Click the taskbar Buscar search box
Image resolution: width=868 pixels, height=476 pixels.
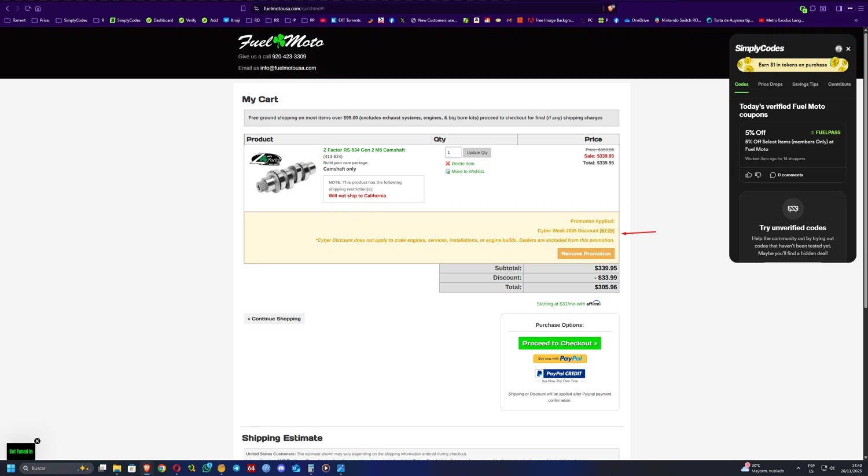pyautogui.click(x=55, y=468)
